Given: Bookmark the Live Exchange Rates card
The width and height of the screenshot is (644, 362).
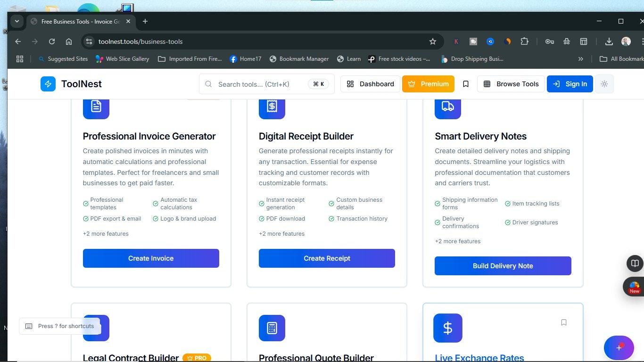Looking at the screenshot, I should (564, 322).
